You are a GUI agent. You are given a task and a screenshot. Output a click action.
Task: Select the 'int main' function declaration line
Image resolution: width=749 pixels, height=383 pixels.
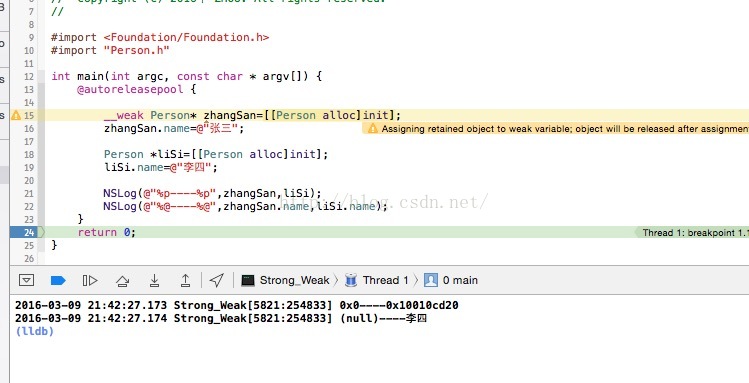point(187,76)
